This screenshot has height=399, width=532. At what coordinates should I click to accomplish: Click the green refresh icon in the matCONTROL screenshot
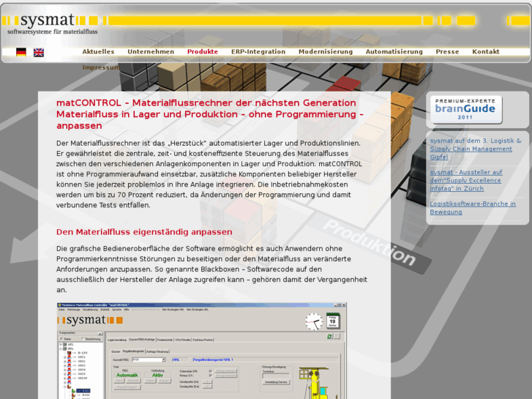[x=329, y=336]
